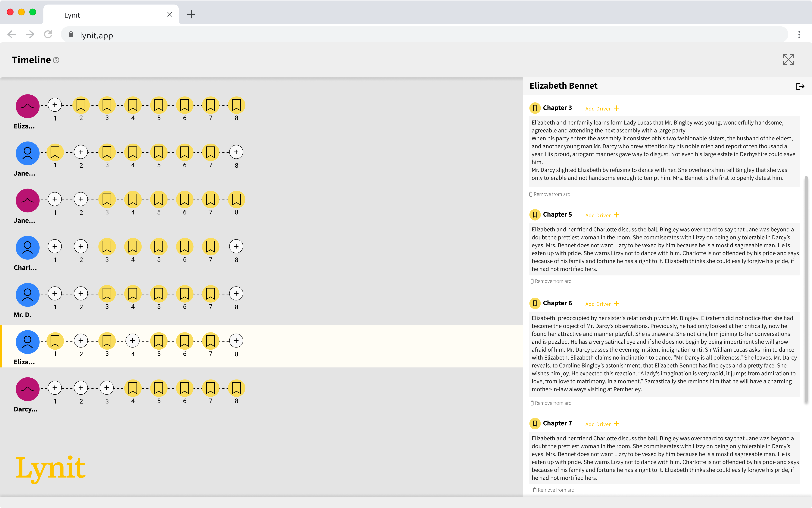Image resolution: width=812 pixels, height=508 pixels.
Task: Open chapter 1 bookmark in highlighted Eliza... row
Action: [55, 341]
